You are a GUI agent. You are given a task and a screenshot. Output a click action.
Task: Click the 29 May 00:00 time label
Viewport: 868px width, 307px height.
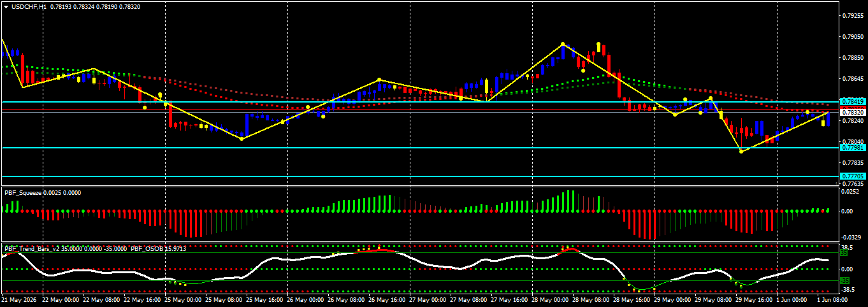click(x=673, y=299)
